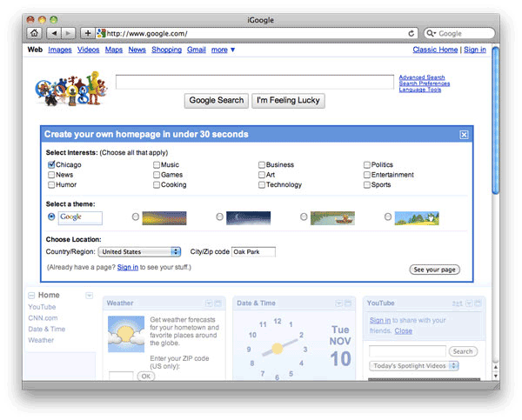Click the add bookmark plus button
This screenshot has width=522, height=420.
[88, 33]
